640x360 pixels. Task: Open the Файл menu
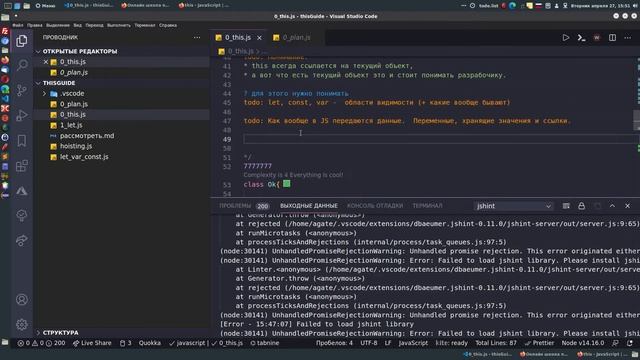tap(18, 25)
